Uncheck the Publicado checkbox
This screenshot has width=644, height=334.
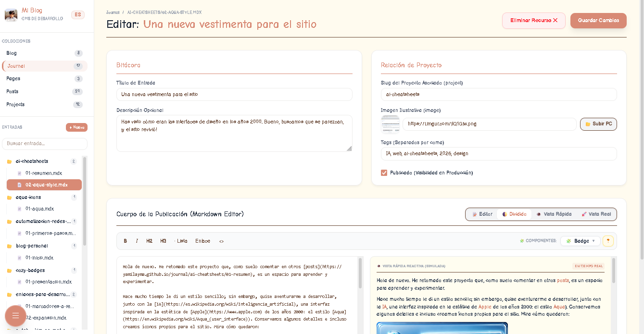[x=384, y=173]
